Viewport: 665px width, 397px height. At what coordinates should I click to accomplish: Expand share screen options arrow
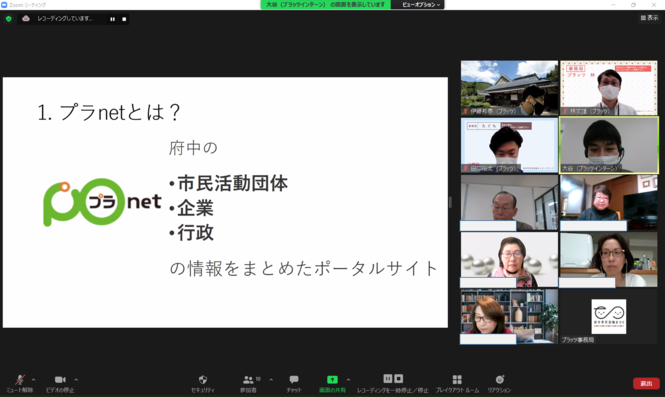tap(348, 380)
